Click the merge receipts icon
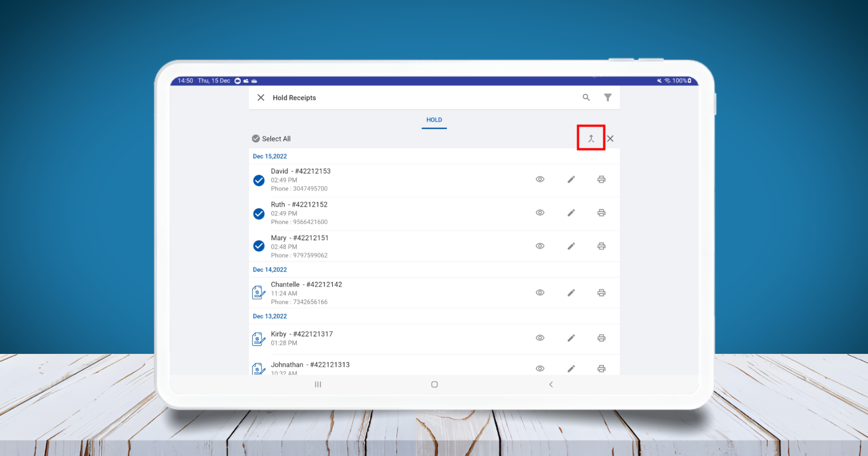 (x=590, y=138)
